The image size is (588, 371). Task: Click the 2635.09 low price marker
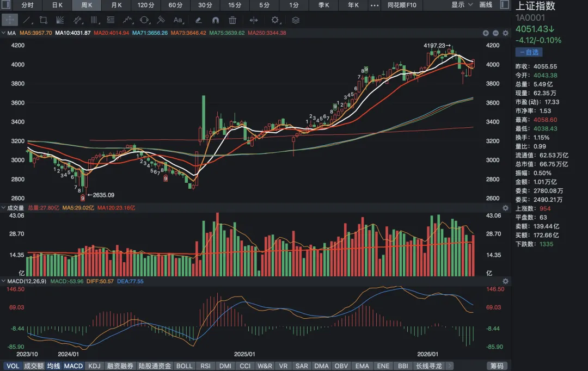[101, 195]
